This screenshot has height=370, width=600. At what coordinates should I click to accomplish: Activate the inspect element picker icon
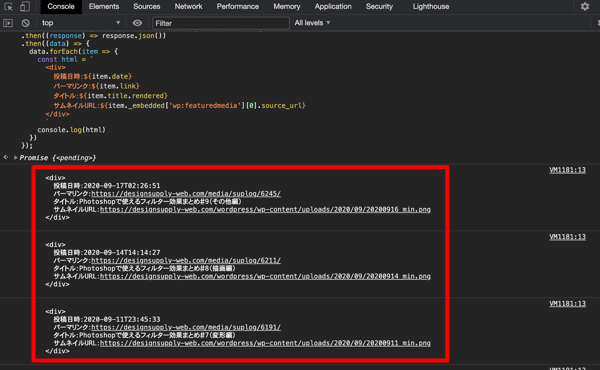point(8,7)
